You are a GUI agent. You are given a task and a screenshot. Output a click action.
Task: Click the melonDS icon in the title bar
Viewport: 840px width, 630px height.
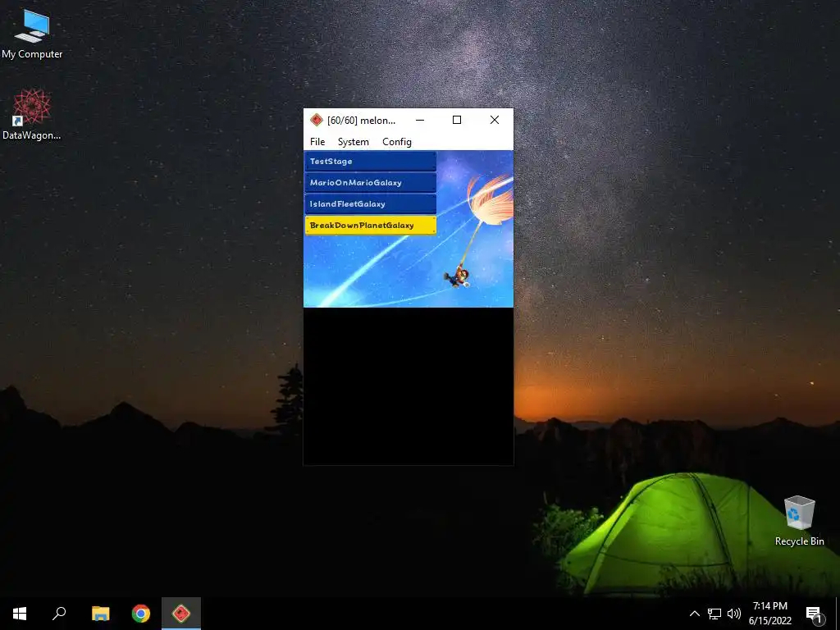point(316,120)
